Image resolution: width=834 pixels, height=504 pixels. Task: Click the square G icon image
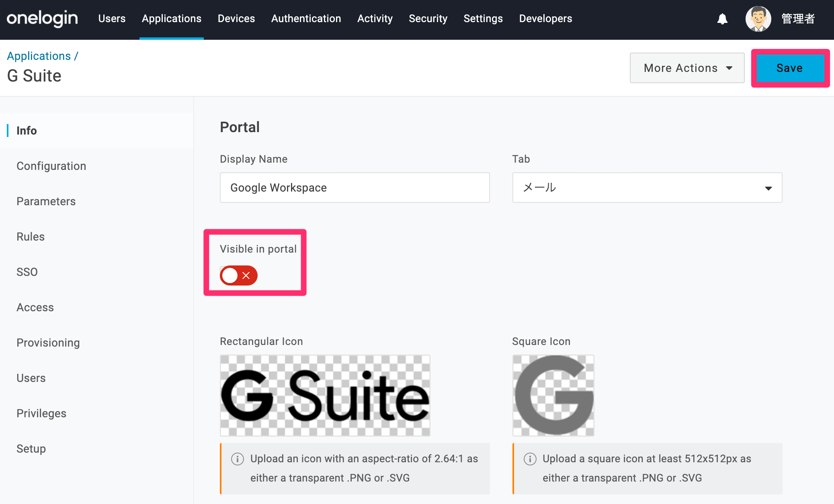pyautogui.click(x=553, y=396)
